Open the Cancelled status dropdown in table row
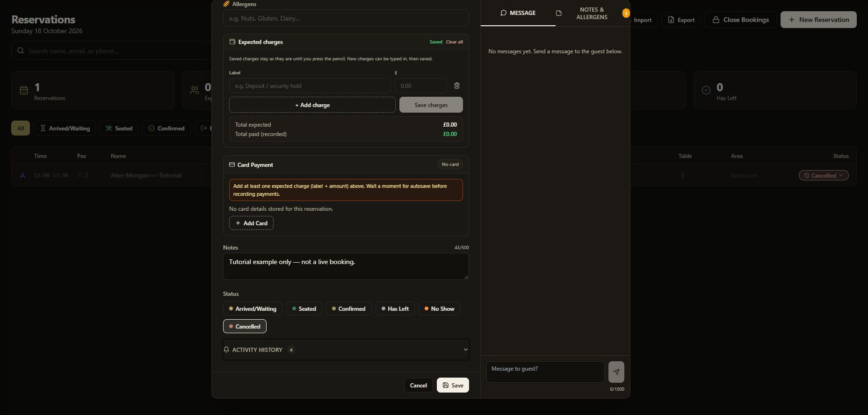868x415 pixels. click(824, 175)
